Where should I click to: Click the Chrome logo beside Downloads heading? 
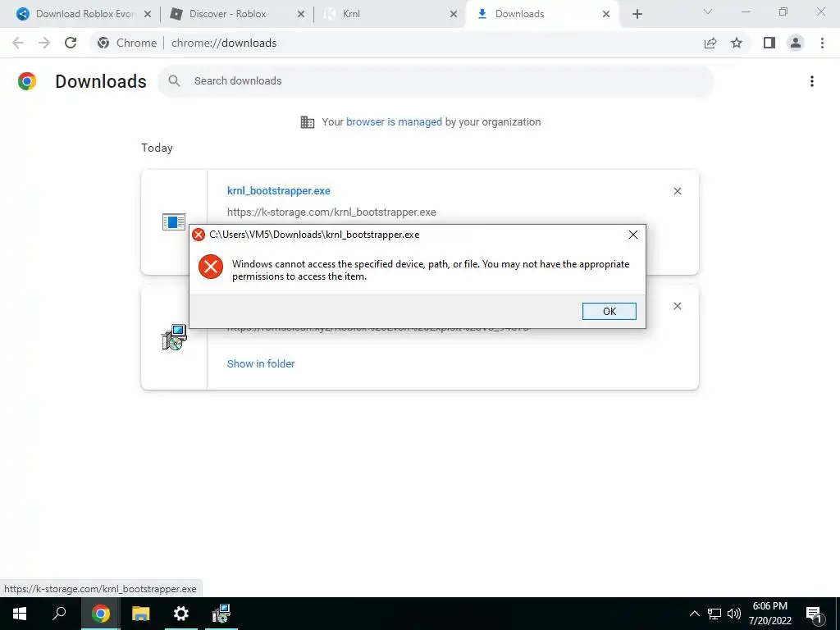click(27, 81)
